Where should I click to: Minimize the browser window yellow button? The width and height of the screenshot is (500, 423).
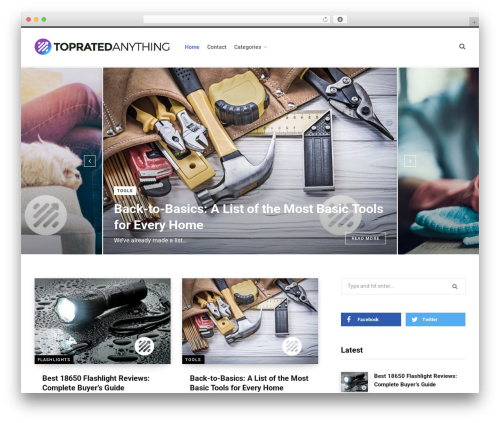(36, 20)
